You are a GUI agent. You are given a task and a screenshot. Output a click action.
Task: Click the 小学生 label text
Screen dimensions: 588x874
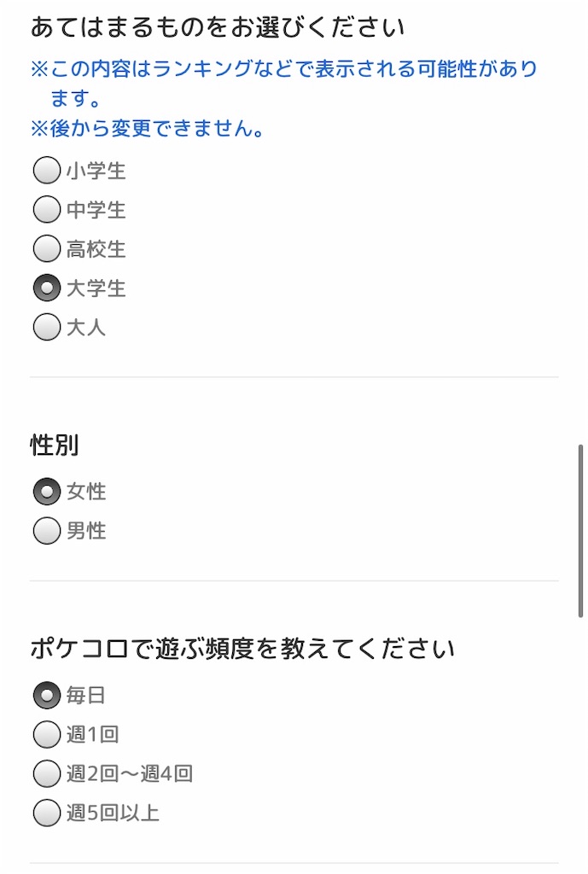point(96,171)
